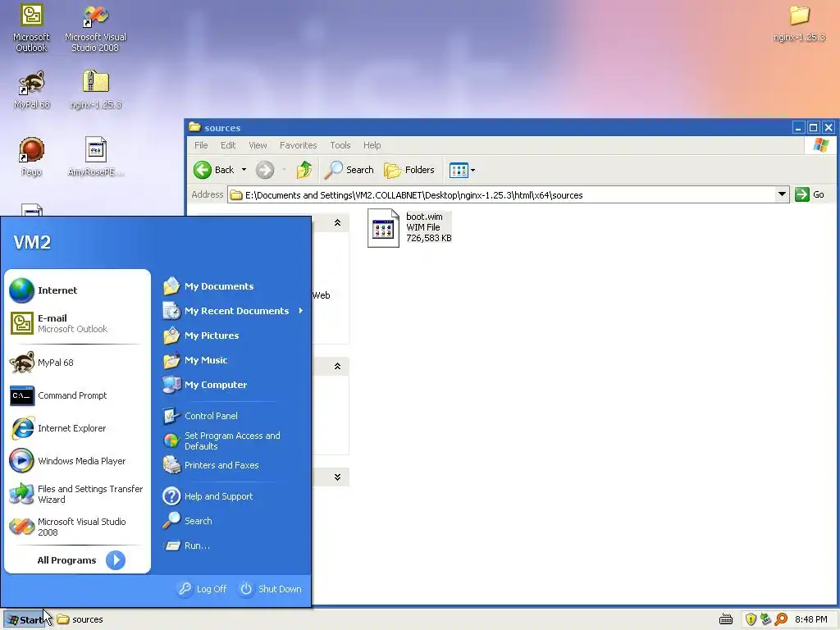Open View menu in sources window

click(258, 145)
